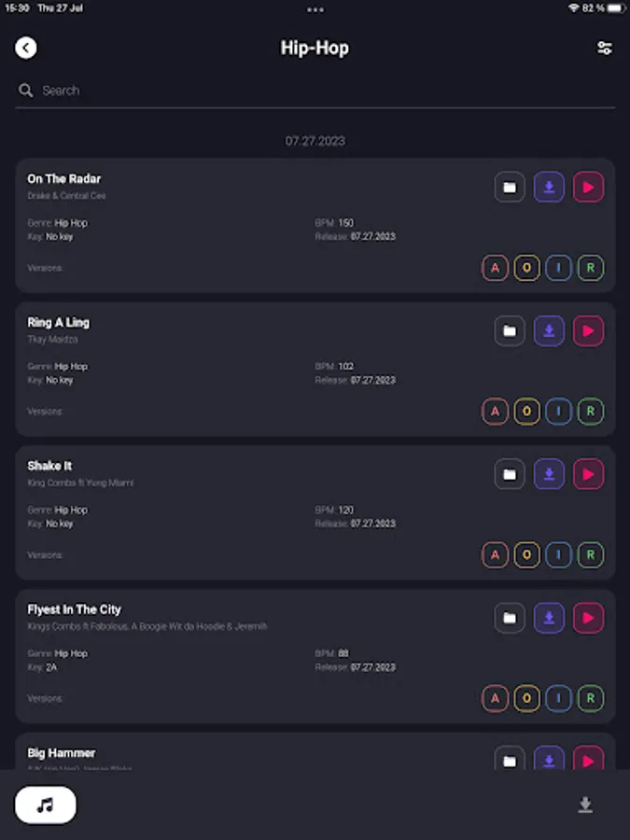Play the On The Radar track
Image resolution: width=630 pixels, height=840 pixels.
point(588,188)
